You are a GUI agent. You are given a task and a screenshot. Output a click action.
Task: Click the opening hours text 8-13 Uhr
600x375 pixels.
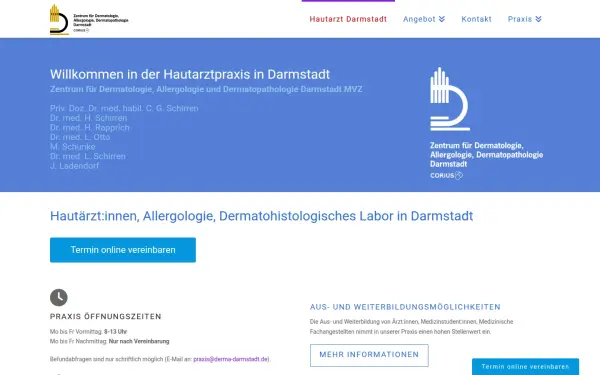pos(116,332)
